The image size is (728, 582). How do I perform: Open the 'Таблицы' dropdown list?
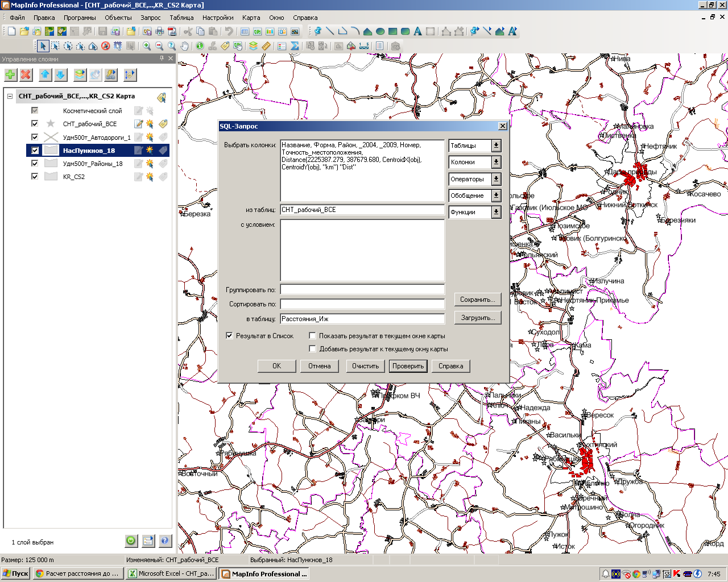click(496, 146)
